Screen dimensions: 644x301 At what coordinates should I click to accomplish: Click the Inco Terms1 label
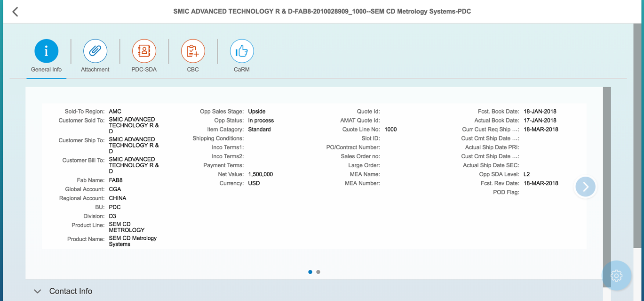(x=228, y=147)
